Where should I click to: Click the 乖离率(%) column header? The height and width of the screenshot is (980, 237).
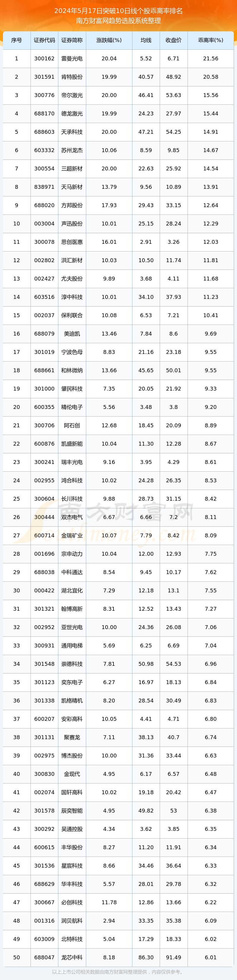point(211,40)
